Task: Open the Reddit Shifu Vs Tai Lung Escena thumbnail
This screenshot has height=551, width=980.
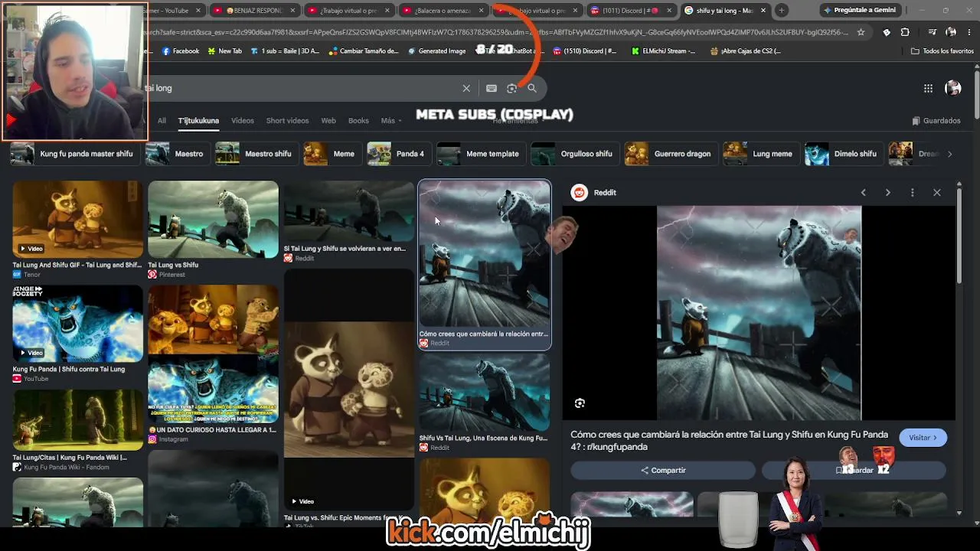Action: 484,392
